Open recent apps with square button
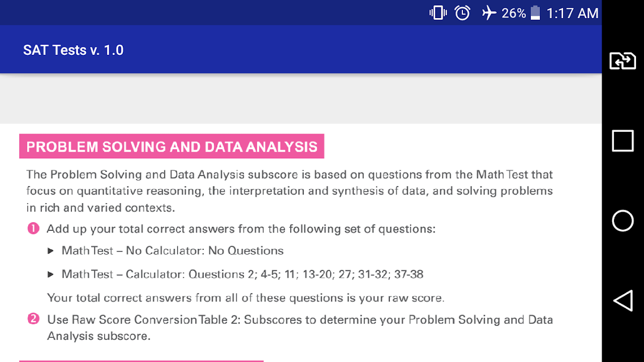The image size is (644, 362). coord(622,141)
